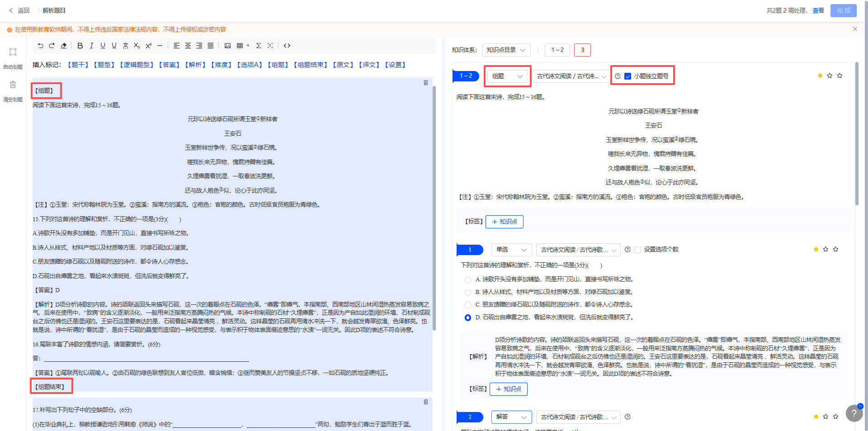The width and height of the screenshot is (868, 431).
Task: Dismiss the orange warning notice
Action: (x=855, y=29)
